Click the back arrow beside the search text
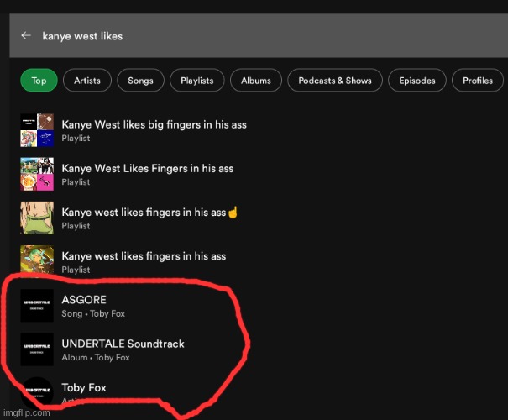 [x=26, y=36]
